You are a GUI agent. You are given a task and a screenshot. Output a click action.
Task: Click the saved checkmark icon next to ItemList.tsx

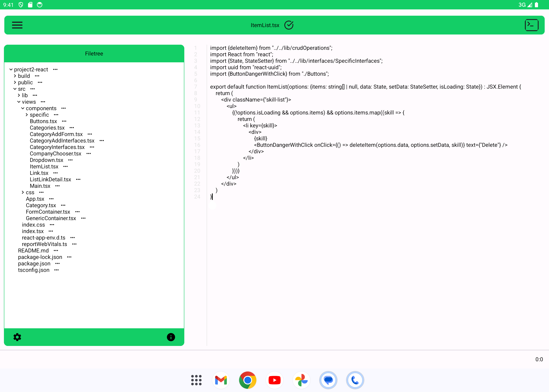pyautogui.click(x=289, y=25)
